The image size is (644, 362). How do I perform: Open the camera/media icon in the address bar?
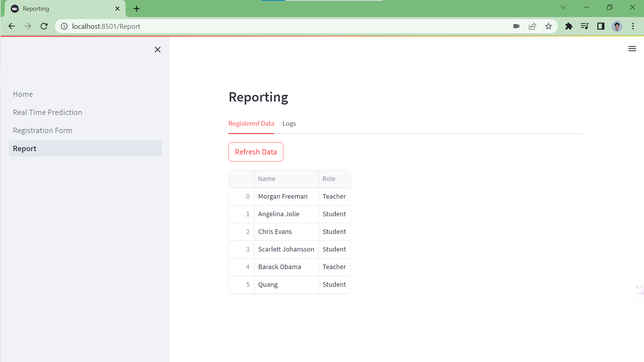click(x=516, y=26)
